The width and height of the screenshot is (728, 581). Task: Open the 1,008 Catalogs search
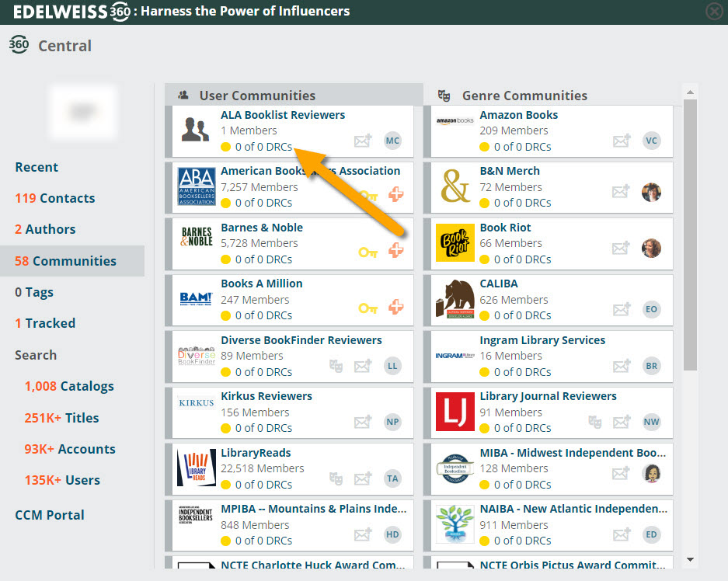(x=69, y=386)
